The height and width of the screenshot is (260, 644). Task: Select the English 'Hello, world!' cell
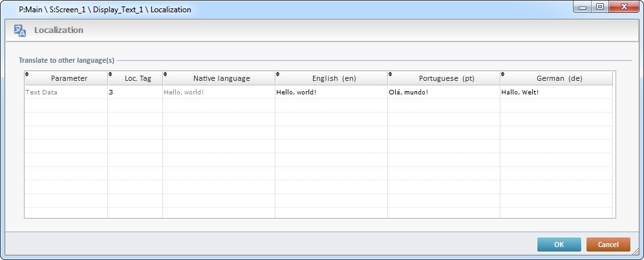pyautogui.click(x=330, y=92)
